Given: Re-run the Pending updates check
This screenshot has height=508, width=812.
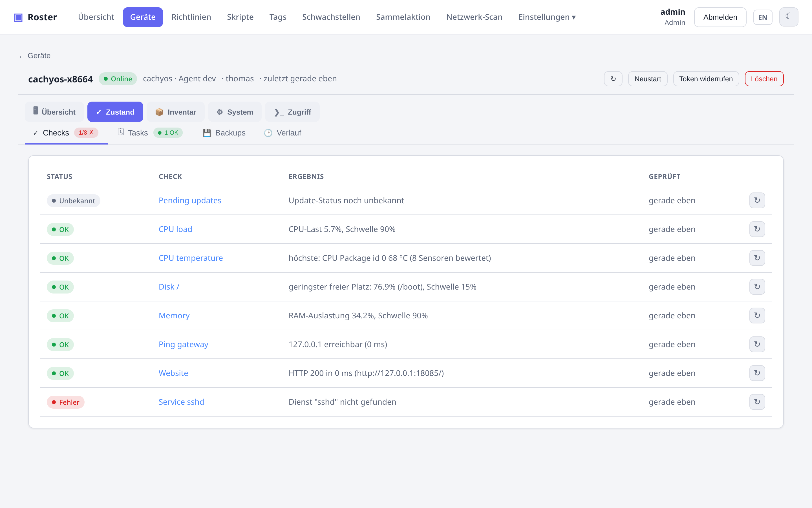Looking at the screenshot, I should (757, 200).
